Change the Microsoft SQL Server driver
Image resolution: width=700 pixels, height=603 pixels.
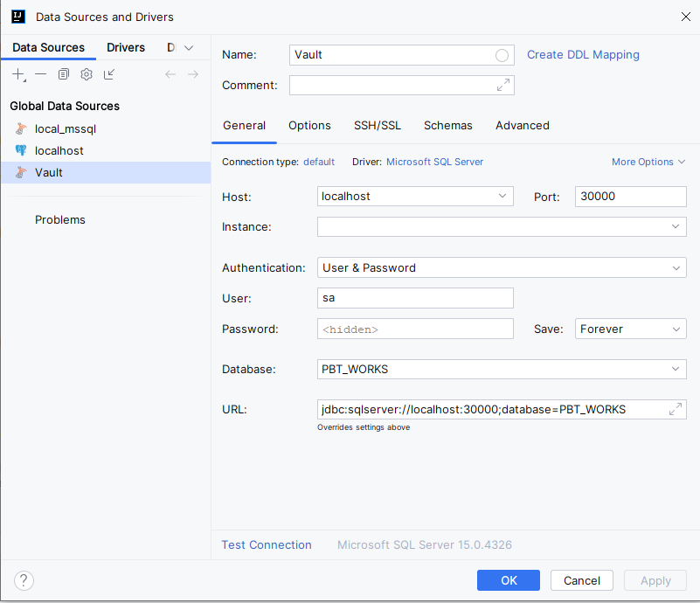tap(434, 162)
